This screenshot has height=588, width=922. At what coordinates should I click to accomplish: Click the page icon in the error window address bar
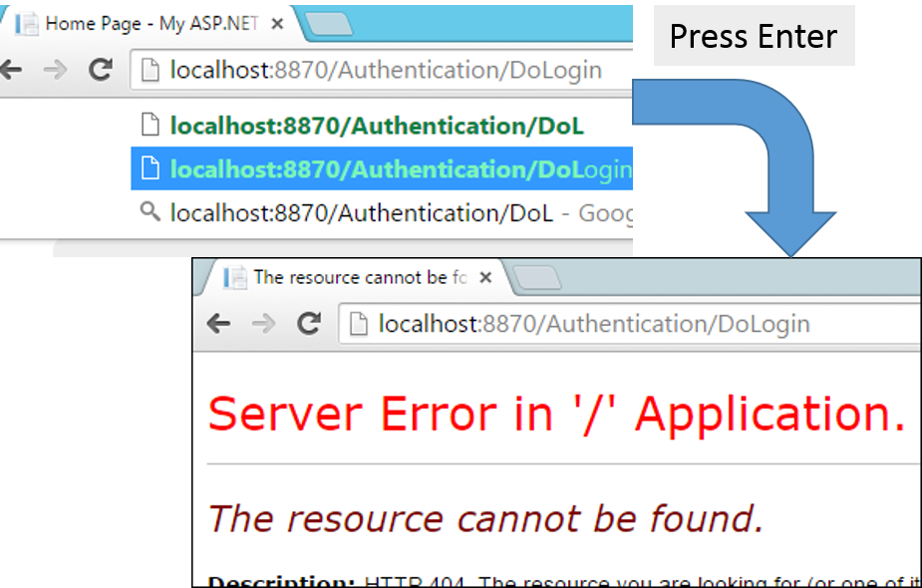click(359, 324)
